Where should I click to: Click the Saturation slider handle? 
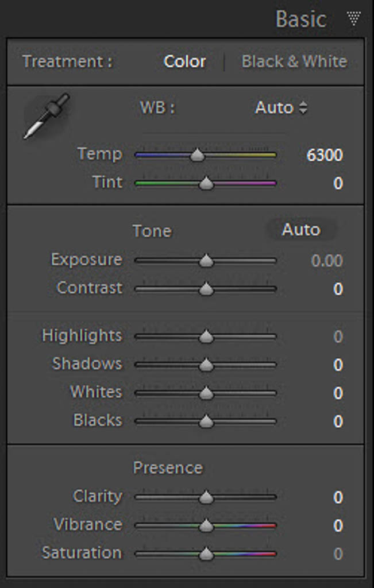(x=206, y=554)
